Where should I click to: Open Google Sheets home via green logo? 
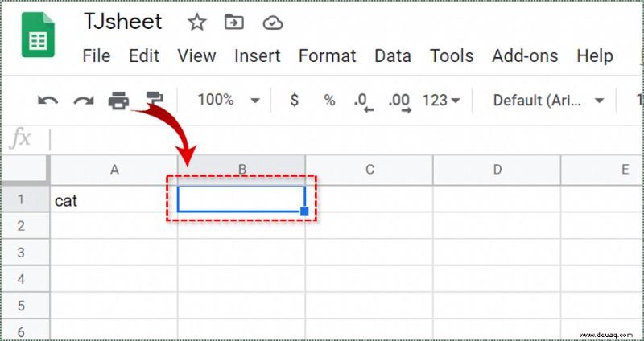(38, 35)
